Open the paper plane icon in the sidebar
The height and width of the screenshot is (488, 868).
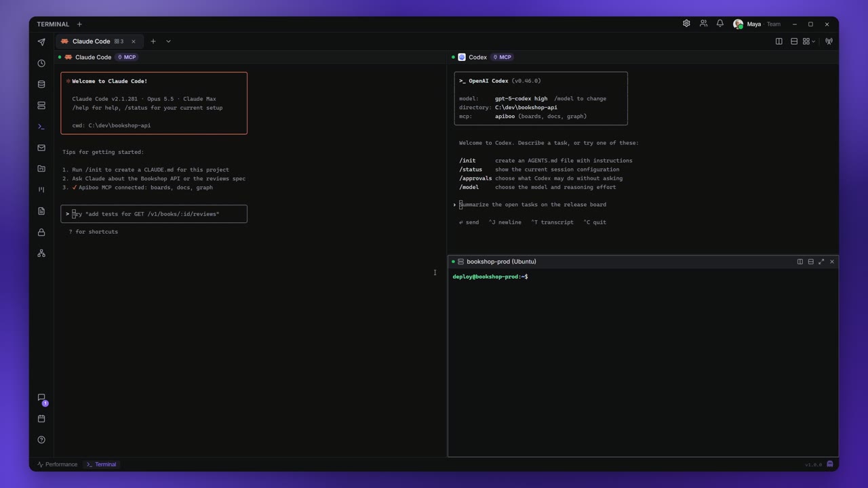[x=41, y=42]
